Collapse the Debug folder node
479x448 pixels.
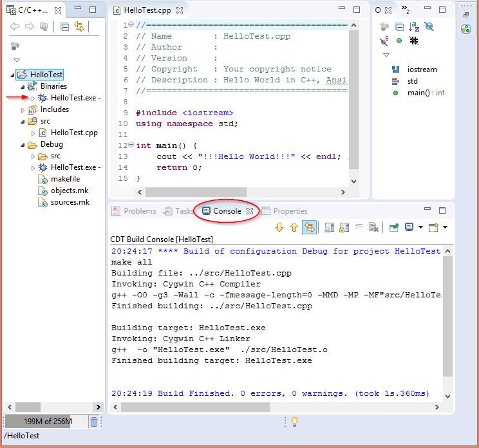[x=23, y=145]
